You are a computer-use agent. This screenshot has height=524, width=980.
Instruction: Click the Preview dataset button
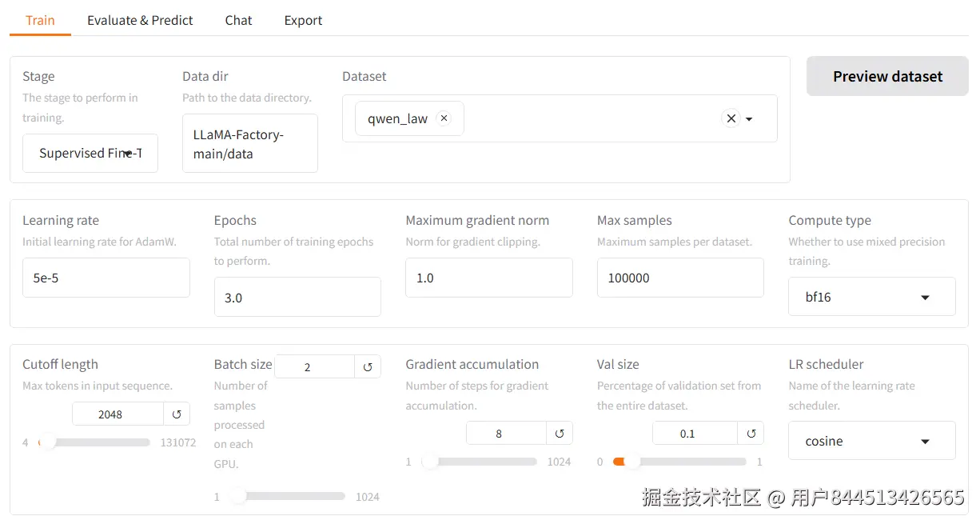pos(887,76)
